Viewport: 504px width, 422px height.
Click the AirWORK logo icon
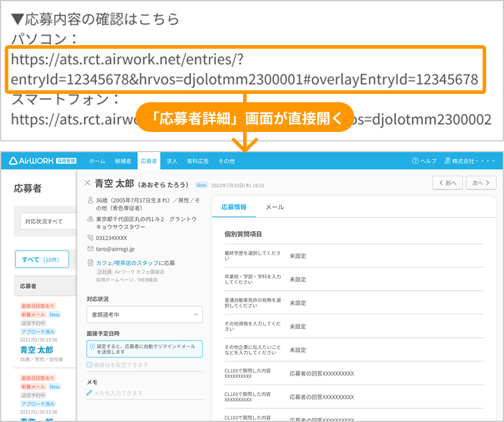pyautogui.click(x=13, y=160)
